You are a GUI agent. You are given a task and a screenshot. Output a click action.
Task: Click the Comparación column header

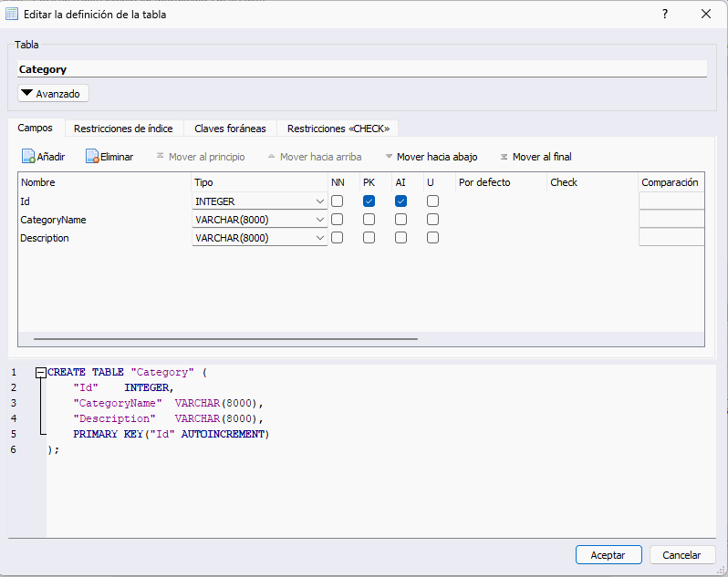click(671, 182)
